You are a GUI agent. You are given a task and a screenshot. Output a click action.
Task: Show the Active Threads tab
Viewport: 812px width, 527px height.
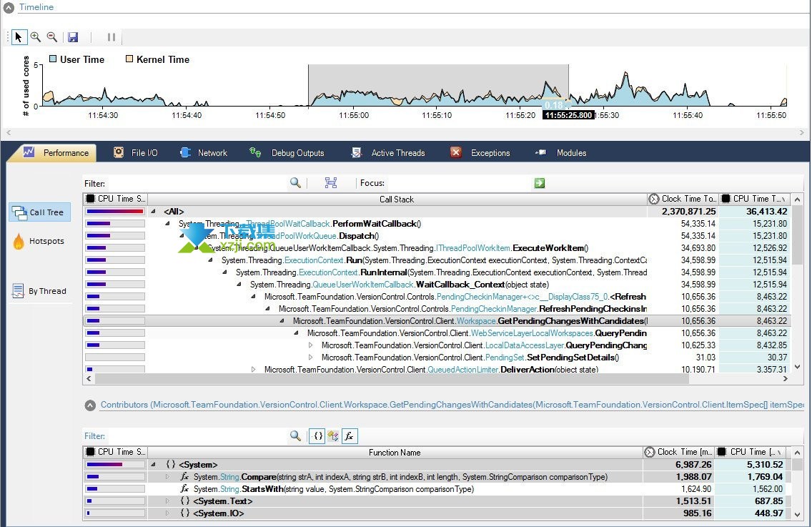[388, 153]
